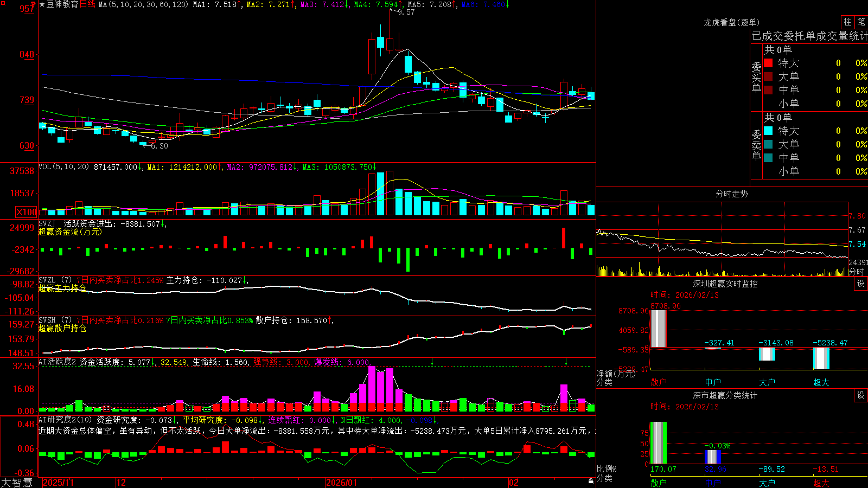Image resolution: width=868 pixels, height=488 pixels.
Task: Click the SVZJ indicator name
Action: tap(47, 223)
